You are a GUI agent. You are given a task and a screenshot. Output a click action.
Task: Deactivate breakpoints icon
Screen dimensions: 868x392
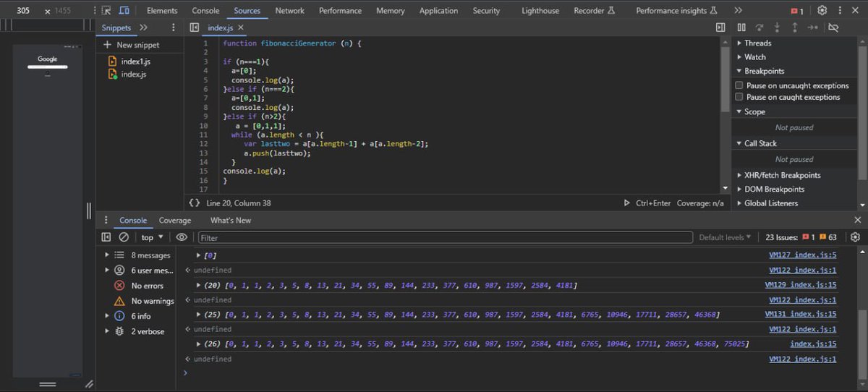tap(833, 27)
